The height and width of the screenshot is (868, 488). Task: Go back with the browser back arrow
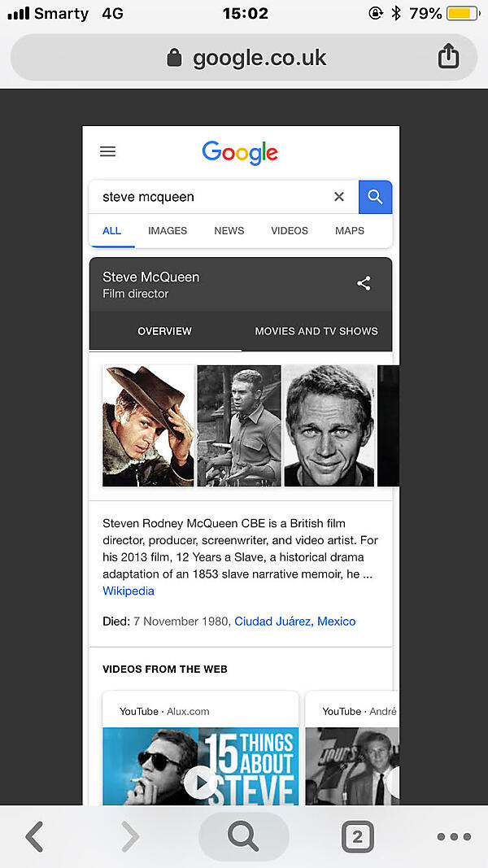[x=34, y=836]
